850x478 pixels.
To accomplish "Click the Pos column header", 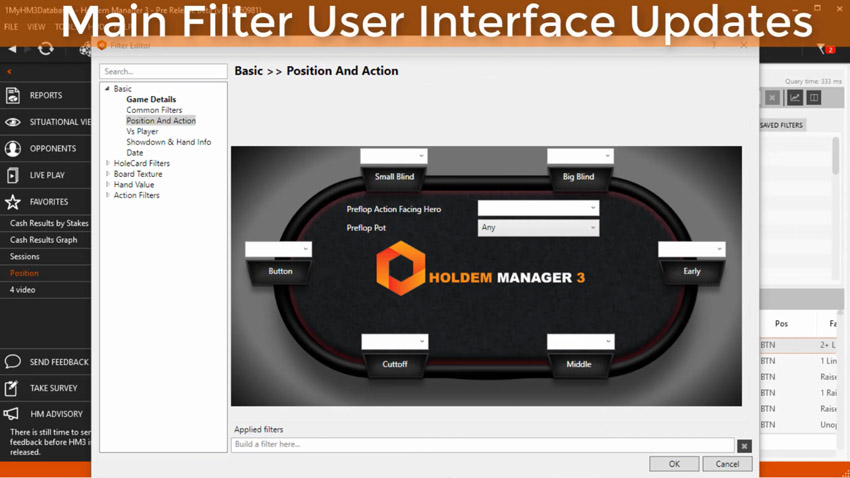I will click(x=781, y=324).
